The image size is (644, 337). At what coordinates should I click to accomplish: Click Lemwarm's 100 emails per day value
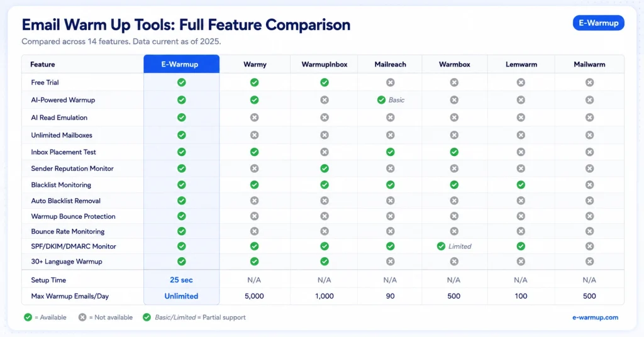coord(521,296)
